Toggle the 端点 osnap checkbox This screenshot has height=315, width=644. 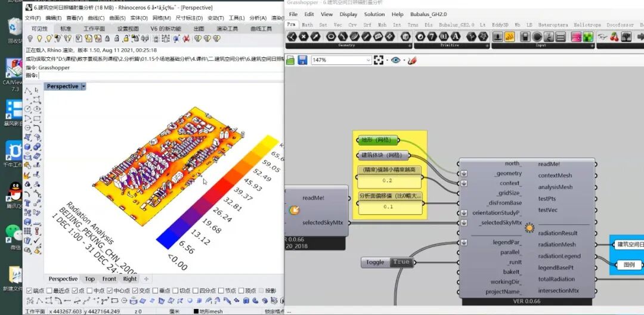click(x=29, y=291)
